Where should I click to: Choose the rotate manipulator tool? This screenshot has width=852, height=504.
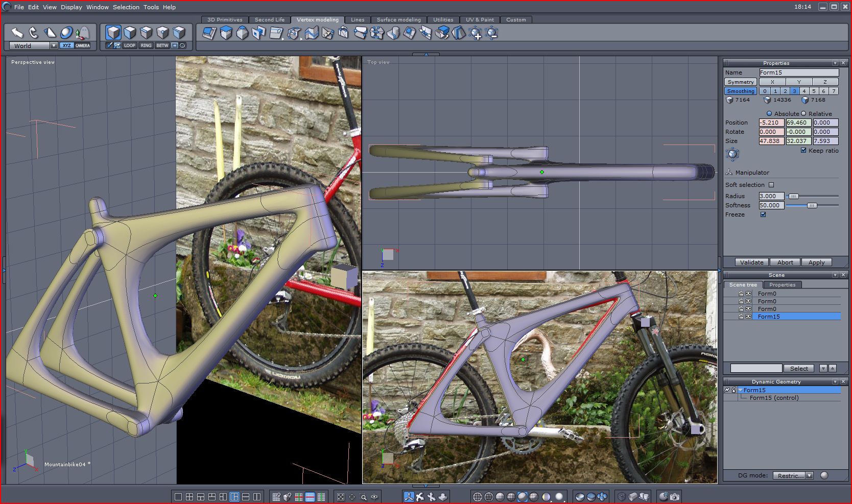pos(33,33)
